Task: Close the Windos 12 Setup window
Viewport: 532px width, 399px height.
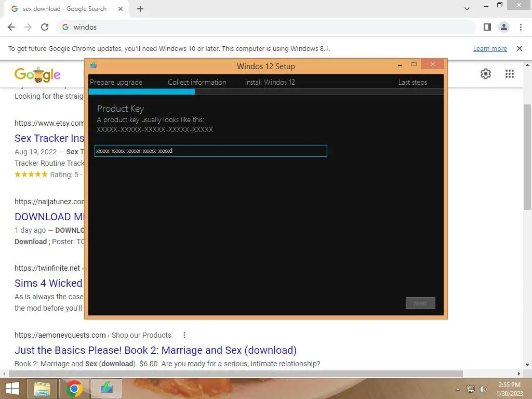Action: [x=433, y=64]
